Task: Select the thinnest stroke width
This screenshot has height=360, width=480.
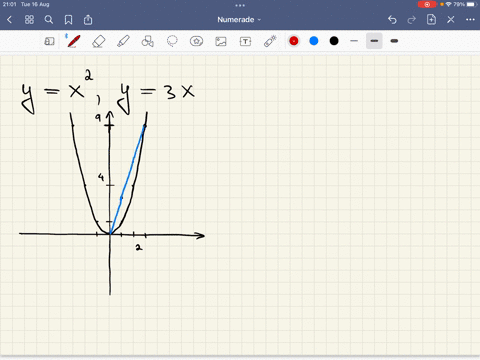Action: point(354,41)
